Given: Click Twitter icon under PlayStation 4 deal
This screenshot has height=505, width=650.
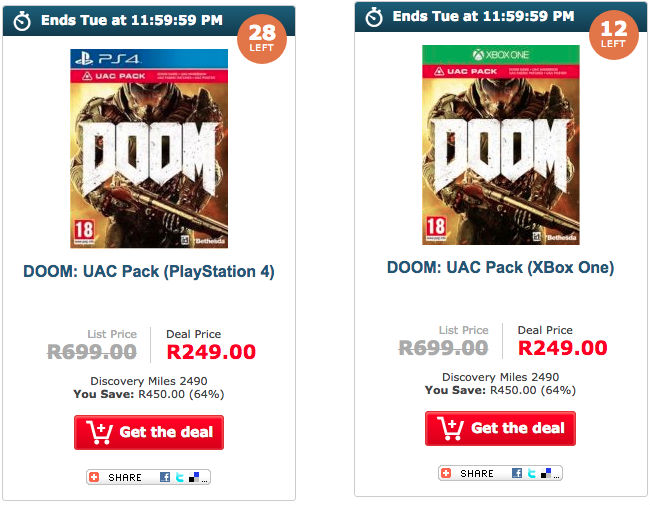Looking at the screenshot, I should [x=180, y=477].
